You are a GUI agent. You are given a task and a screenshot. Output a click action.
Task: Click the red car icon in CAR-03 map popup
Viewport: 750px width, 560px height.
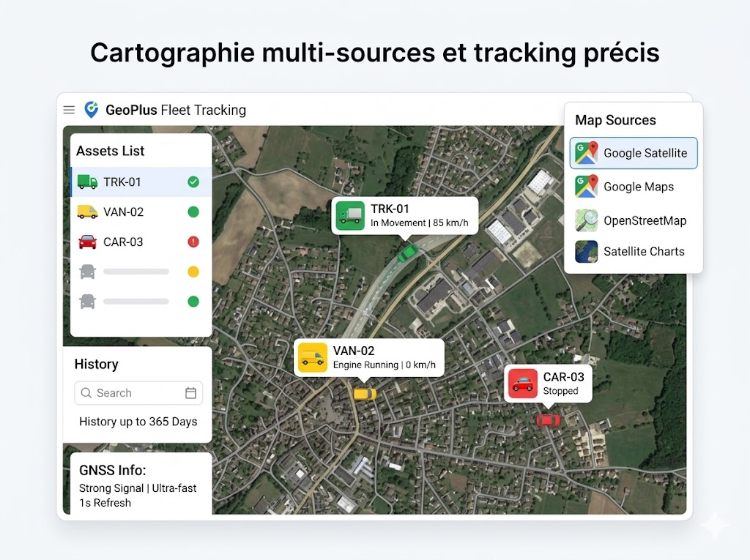[x=522, y=384]
